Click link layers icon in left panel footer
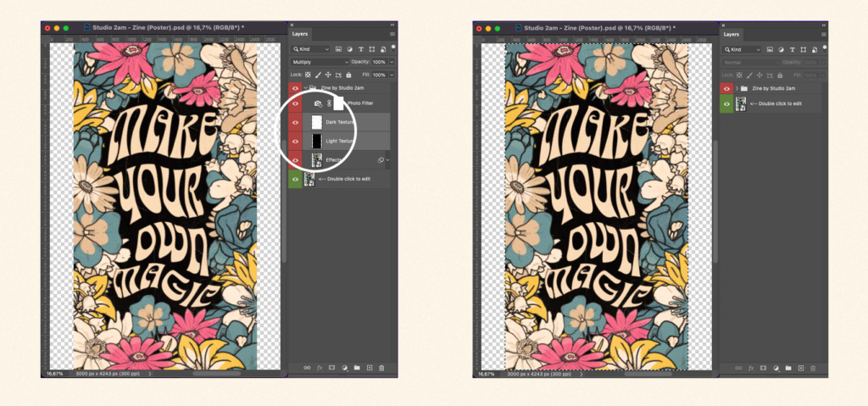Screen dimensions: 868x406 pos(307,368)
